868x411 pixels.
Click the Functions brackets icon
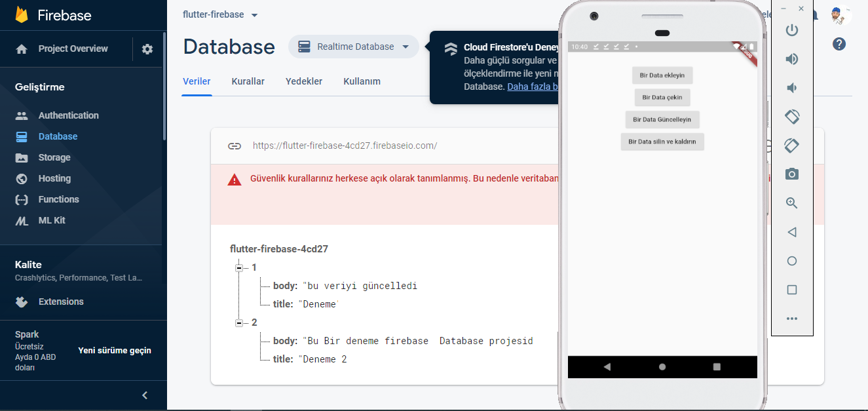(x=22, y=199)
